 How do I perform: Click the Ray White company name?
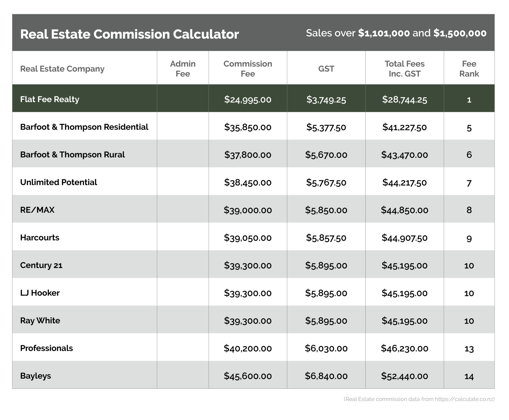point(40,321)
